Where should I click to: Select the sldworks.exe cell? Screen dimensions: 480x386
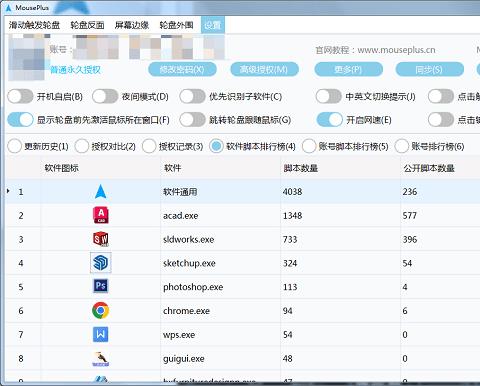(220, 239)
